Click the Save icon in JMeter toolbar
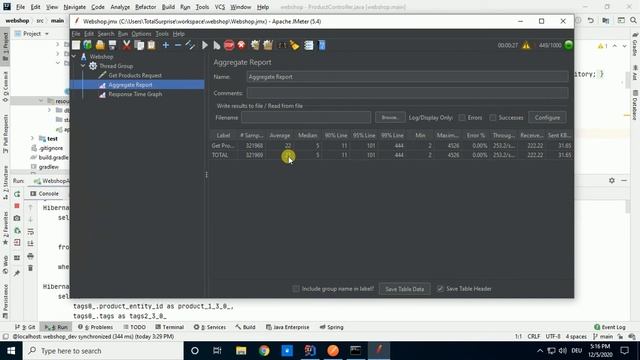This screenshot has width=640, height=360. tap(112, 45)
